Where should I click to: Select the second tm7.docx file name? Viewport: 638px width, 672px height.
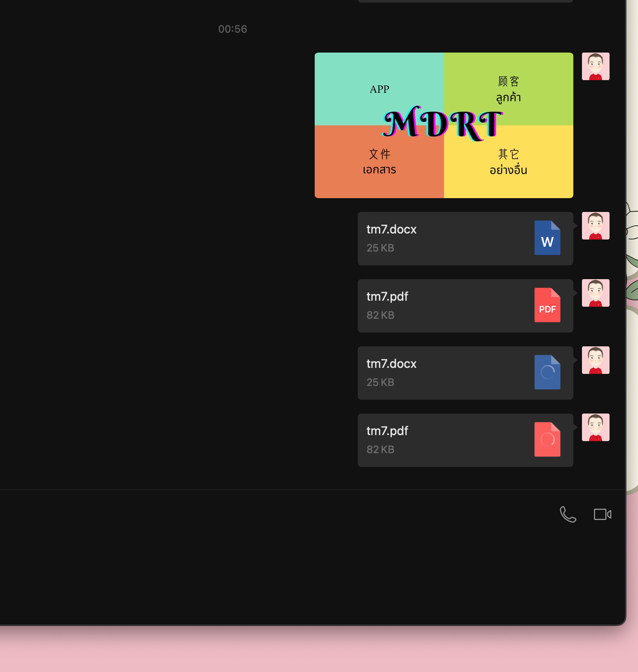391,364
